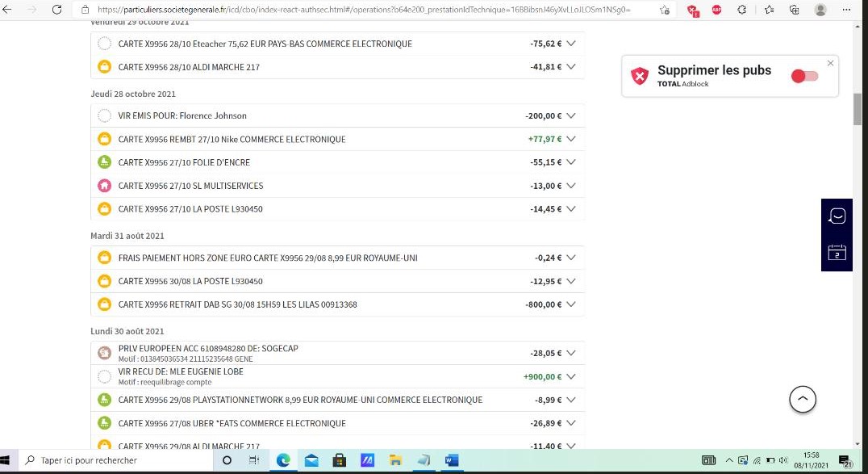Image resolution: width=868 pixels, height=474 pixels.
Task: Expand the Florence Johnson transfer details
Action: tap(571, 115)
